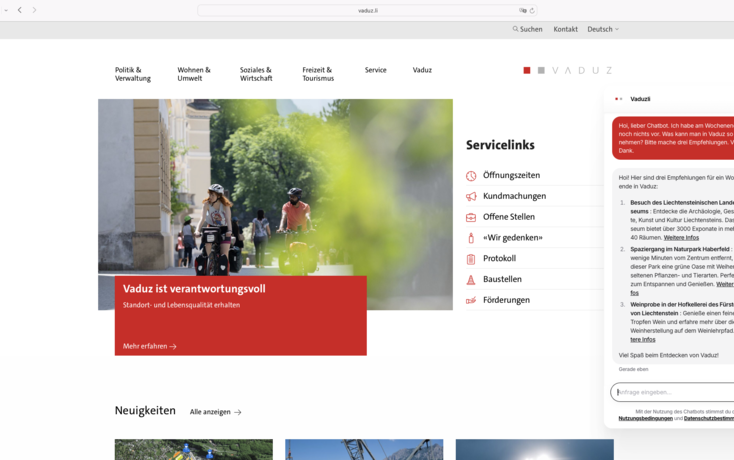The width and height of the screenshot is (734, 460).
Task: Expand the Deutsch language dropdown
Action: 603,29
